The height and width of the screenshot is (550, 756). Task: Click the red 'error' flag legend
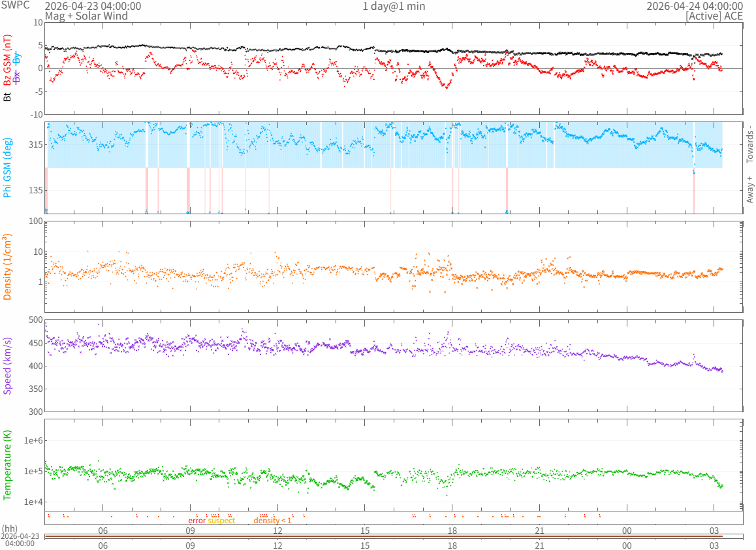tap(197, 521)
